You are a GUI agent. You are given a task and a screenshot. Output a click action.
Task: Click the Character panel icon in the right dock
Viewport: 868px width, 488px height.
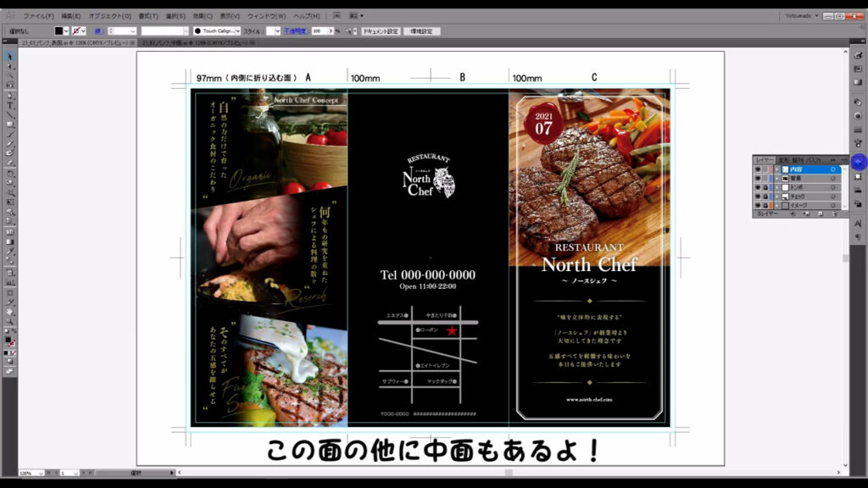coord(858,223)
